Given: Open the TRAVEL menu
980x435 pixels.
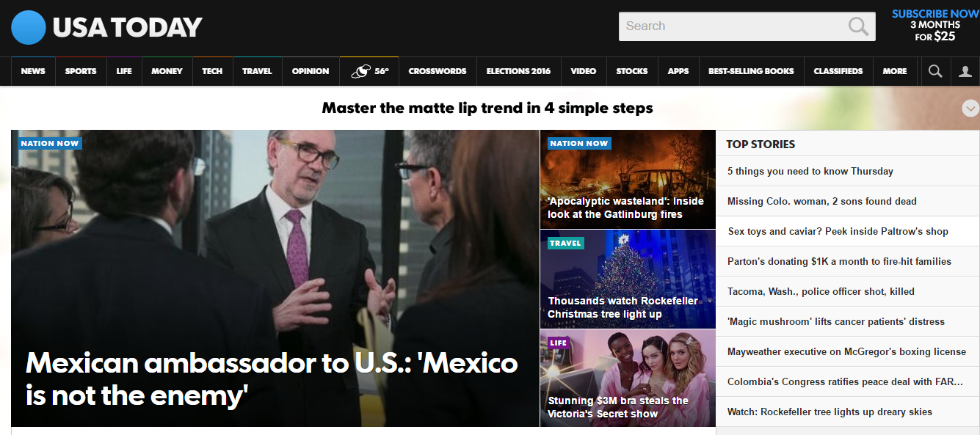Looking at the screenshot, I should coord(257,71).
